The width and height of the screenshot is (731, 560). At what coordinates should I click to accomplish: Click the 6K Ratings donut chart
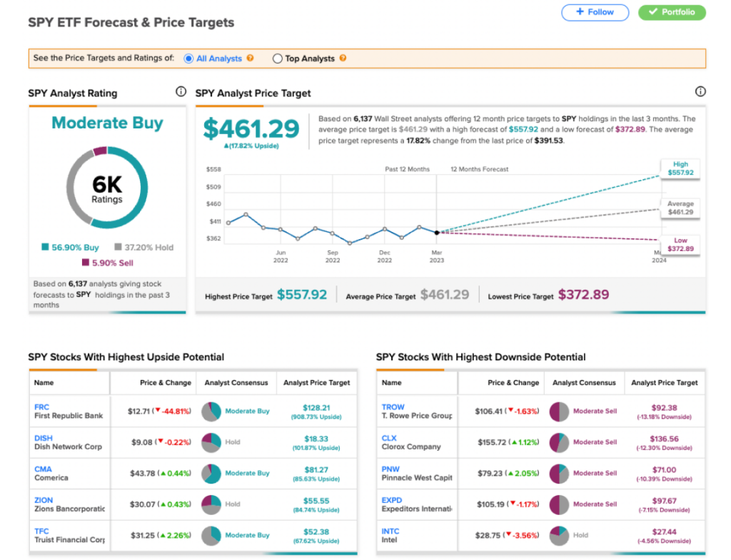coord(107,188)
